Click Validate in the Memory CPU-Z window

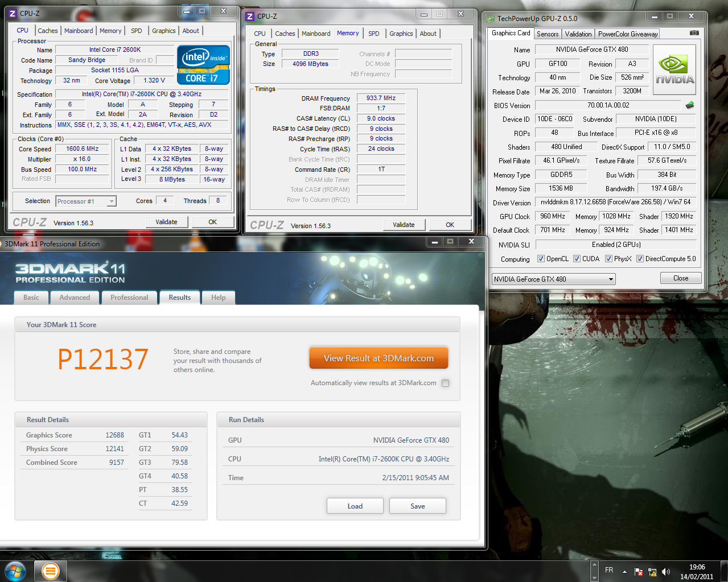[404, 225]
